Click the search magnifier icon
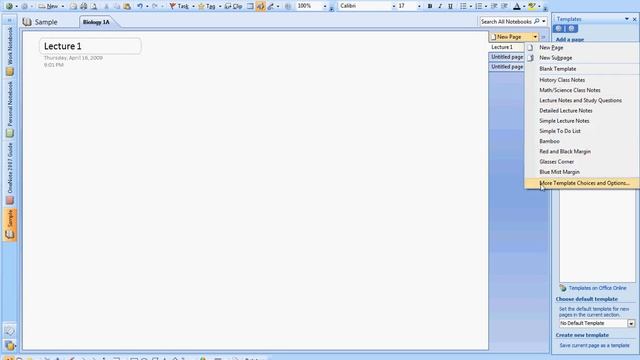This screenshot has height=360, width=640. pos(537,21)
